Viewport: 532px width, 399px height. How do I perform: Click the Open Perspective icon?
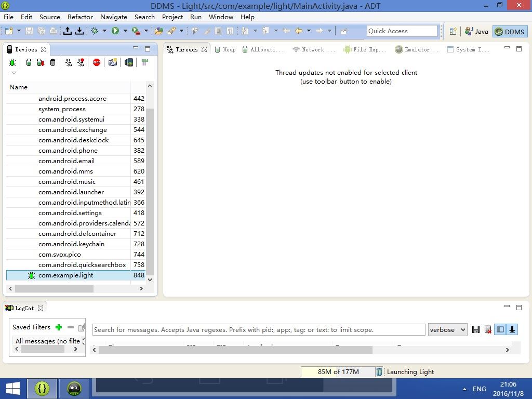453,32
